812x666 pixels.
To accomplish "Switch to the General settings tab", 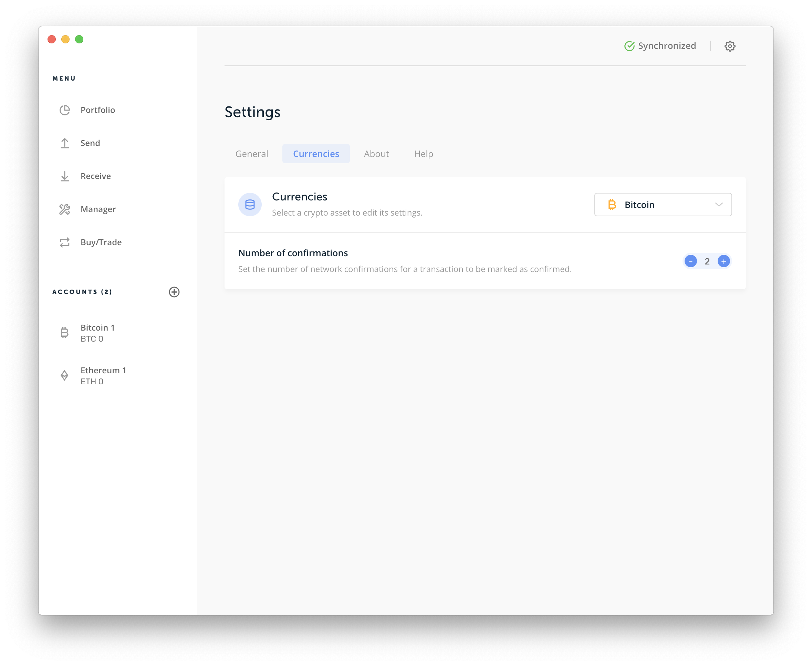I will tap(252, 154).
